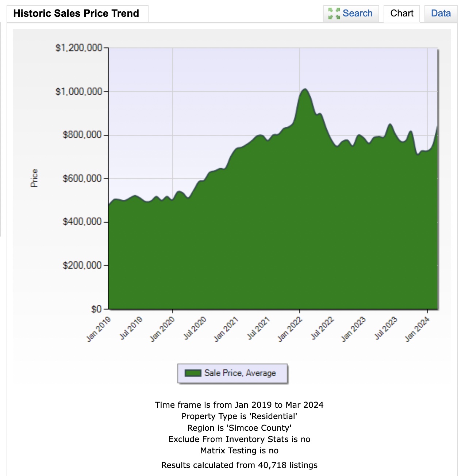This screenshot has width=473, height=476.
Task: Click the Matrix Testing is no line
Action: (239, 450)
